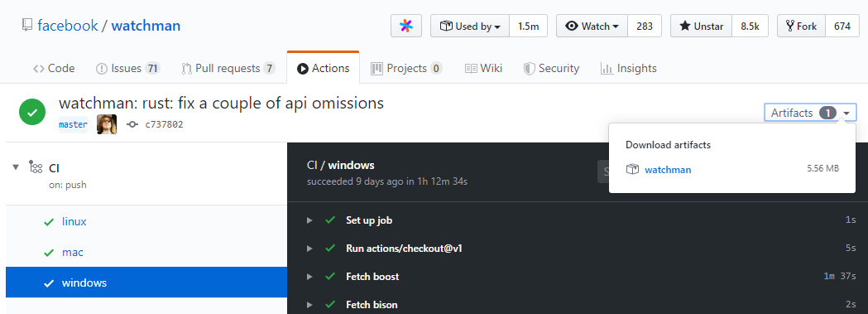Click the colorful asterisk extension icon
Image resolution: width=868 pixels, height=314 pixels.
[406, 26]
